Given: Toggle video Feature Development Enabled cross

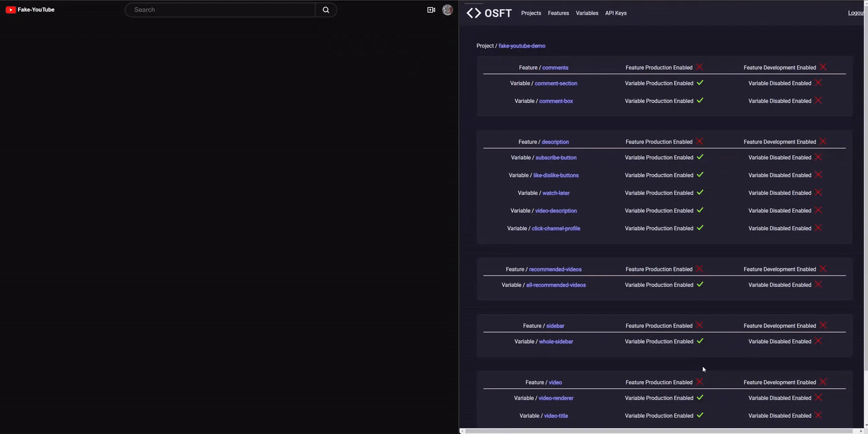Looking at the screenshot, I should click(x=823, y=382).
